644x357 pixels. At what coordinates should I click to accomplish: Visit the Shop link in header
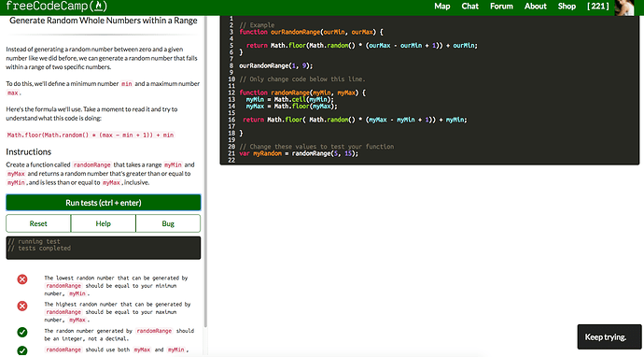coord(567,7)
